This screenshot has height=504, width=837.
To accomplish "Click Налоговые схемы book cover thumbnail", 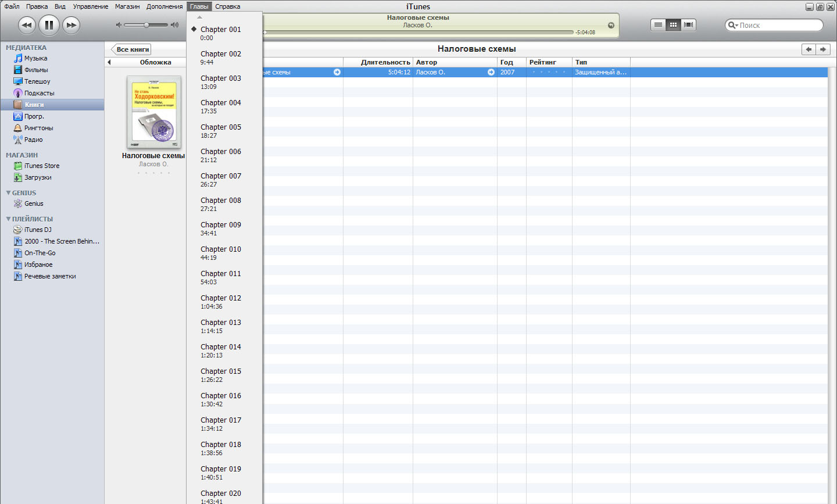I will click(154, 112).
